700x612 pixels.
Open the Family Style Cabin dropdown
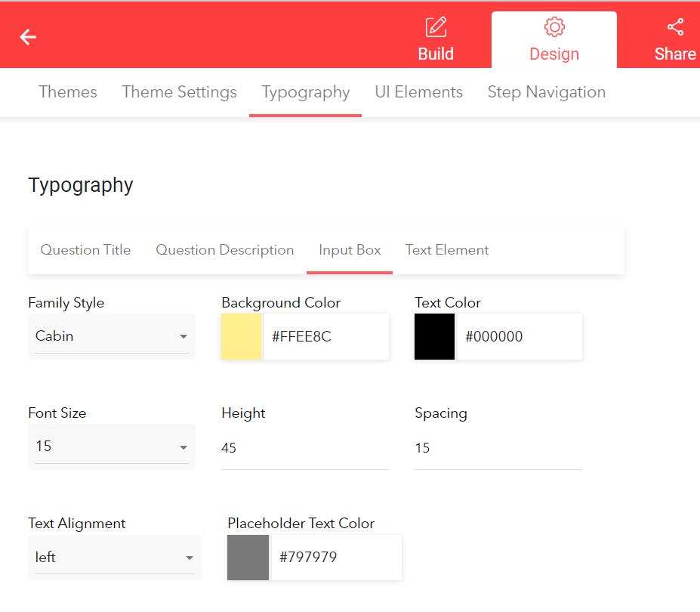click(x=112, y=336)
